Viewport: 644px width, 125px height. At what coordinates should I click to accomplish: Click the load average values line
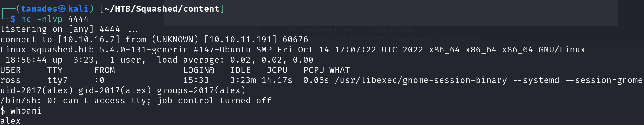pos(235,60)
